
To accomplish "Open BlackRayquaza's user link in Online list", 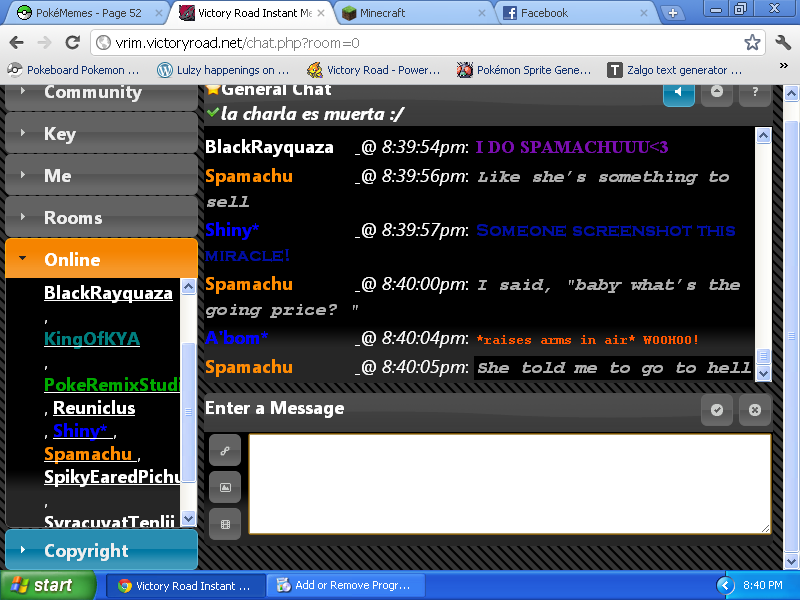I will [108, 293].
